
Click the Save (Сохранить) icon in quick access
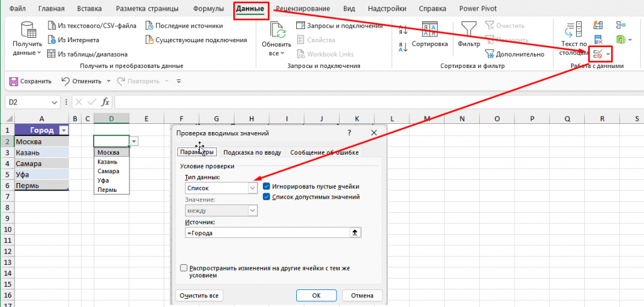coord(14,81)
